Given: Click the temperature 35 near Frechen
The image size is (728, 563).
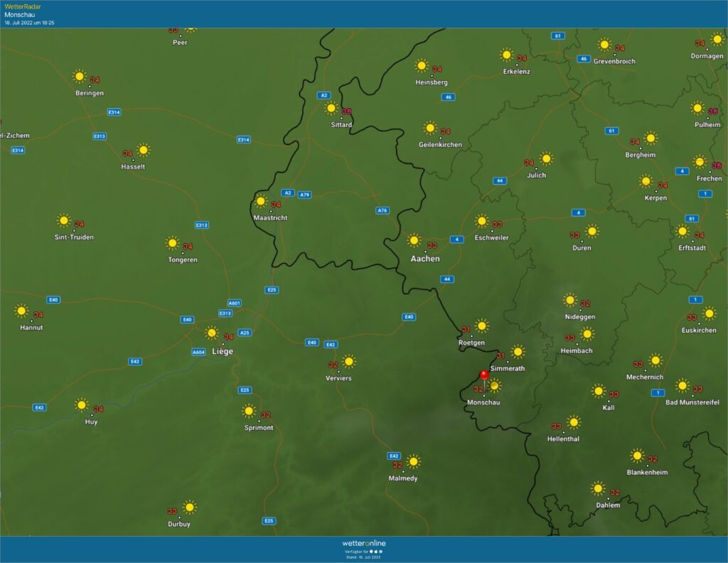Looking at the screenshot, I should (x=717, y=166).
